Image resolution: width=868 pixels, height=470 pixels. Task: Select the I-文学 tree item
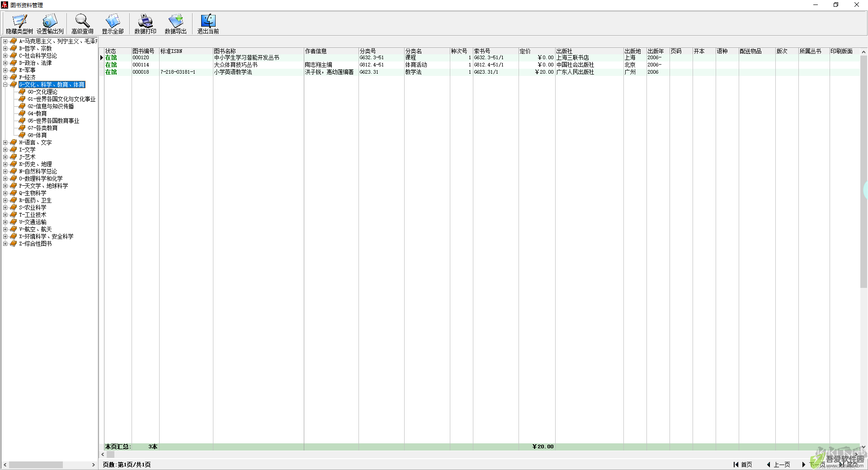(27, 150)
